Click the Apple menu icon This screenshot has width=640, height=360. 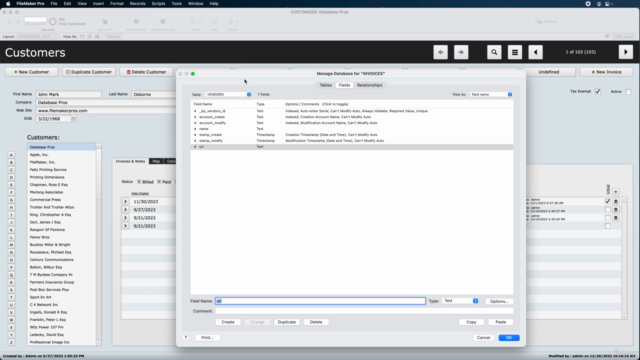point(8,4)
